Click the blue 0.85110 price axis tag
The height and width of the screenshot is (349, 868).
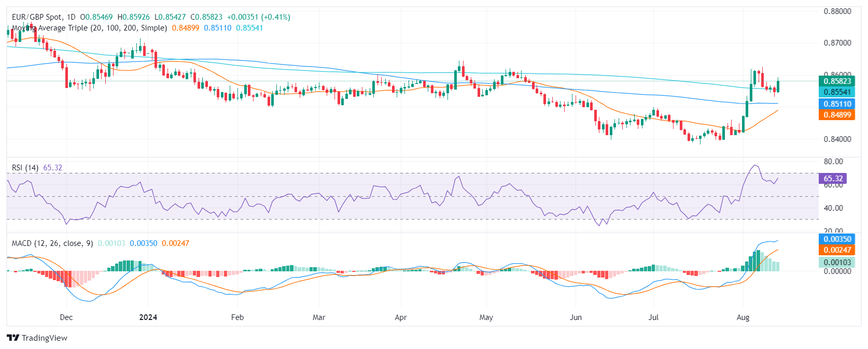pyautogui.click(x=837, y=104)
